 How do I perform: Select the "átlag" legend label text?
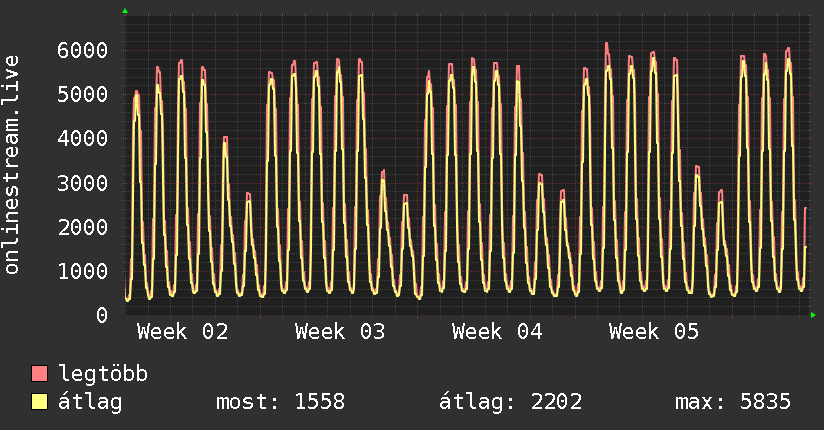90,403
